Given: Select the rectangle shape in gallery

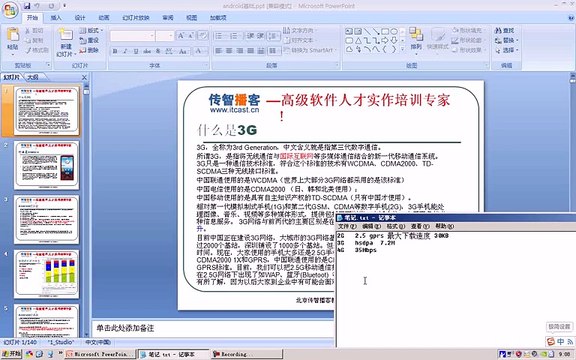Looking at the screenshot, I should click(x=385, y=31).
